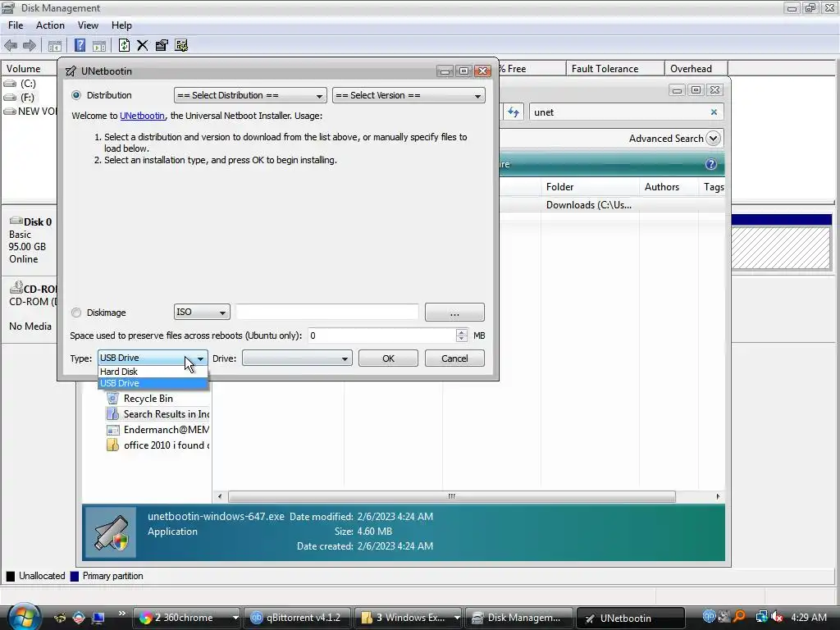
Task: Click the qBittorrent system tray icon
Action: point(710,617)
